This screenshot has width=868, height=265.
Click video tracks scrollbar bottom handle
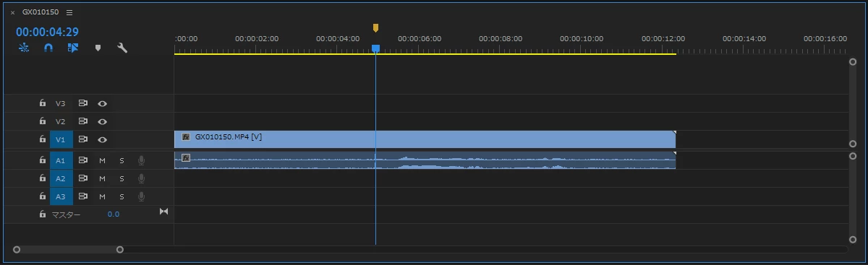853,144
